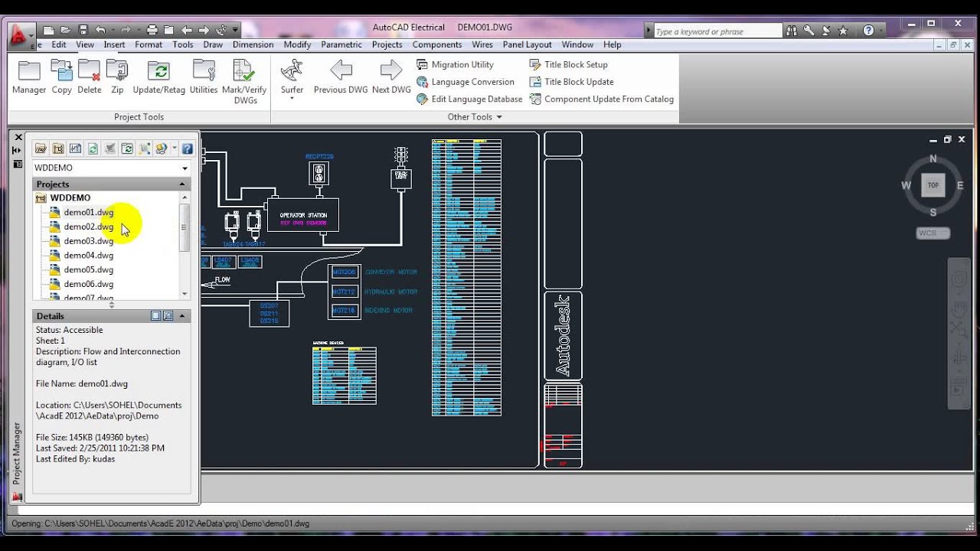Click Edit Language Database
The height and width of the screenshot is (551, 980).
[x=469, y=99]
